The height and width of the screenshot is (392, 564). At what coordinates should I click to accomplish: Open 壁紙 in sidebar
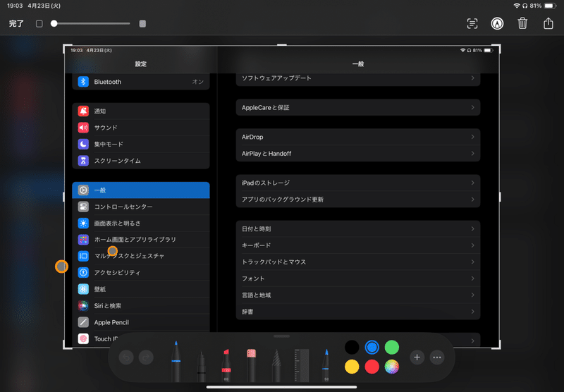(141, 289)
